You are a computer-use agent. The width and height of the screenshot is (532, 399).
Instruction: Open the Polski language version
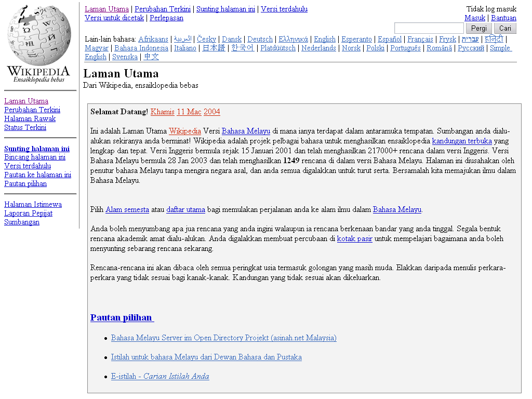tap(375, 48)
